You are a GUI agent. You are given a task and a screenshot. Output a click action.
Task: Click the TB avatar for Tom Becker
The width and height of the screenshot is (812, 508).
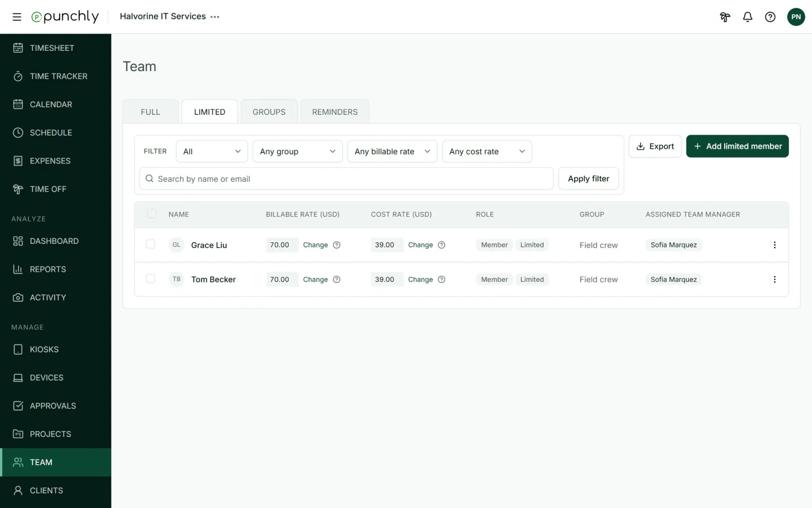point(177,279)
